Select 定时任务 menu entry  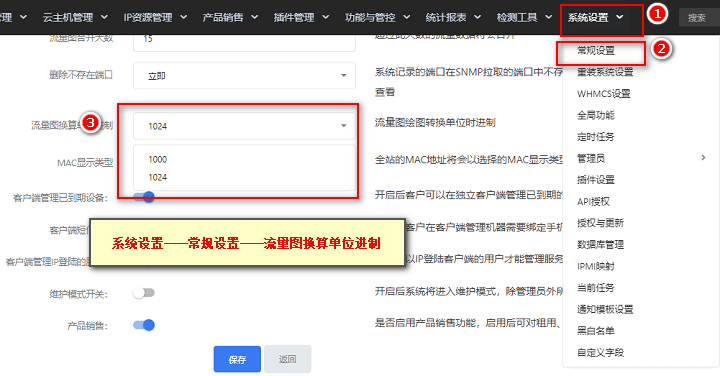coord(596,137)
